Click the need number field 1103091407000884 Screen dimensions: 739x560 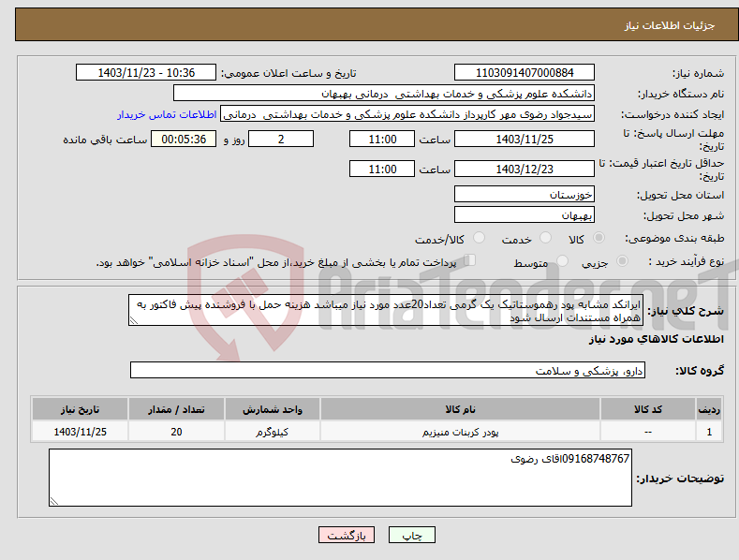tap(525, 73)
